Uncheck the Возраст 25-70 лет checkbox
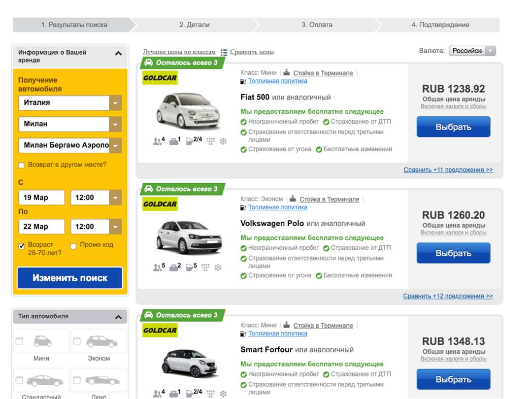Viewport: 532px width, 399px height. (21, 246)
